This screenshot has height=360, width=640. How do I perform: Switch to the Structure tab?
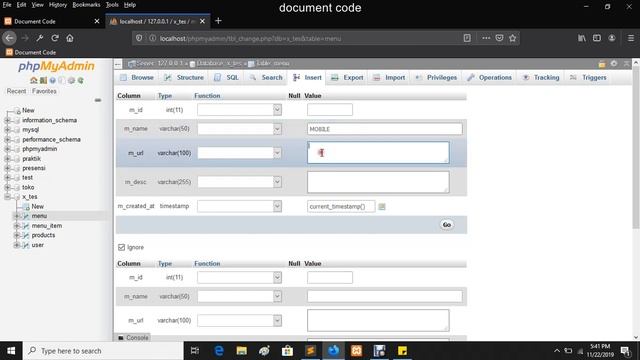click(184, 78)
